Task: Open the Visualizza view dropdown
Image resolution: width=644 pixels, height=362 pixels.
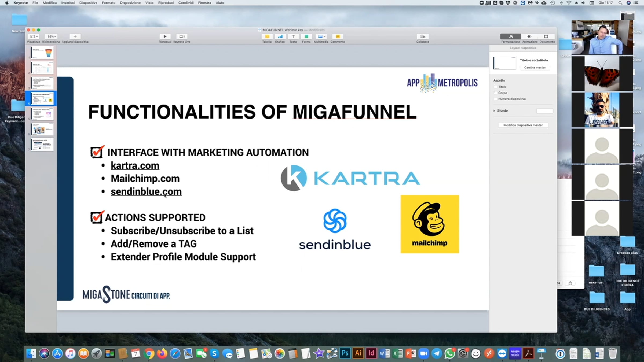Action: [x=34, y=36]
